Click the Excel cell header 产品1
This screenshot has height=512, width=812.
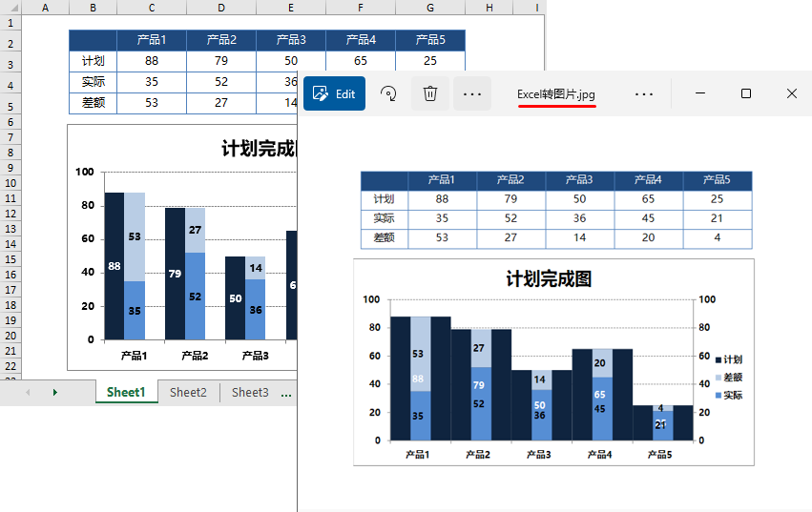click(152, 40)
